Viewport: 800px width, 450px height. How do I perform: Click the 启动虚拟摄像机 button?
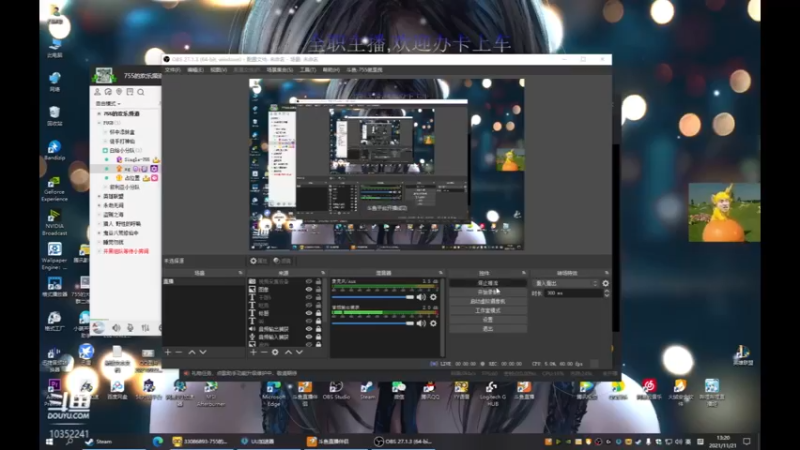click(488, 301)
